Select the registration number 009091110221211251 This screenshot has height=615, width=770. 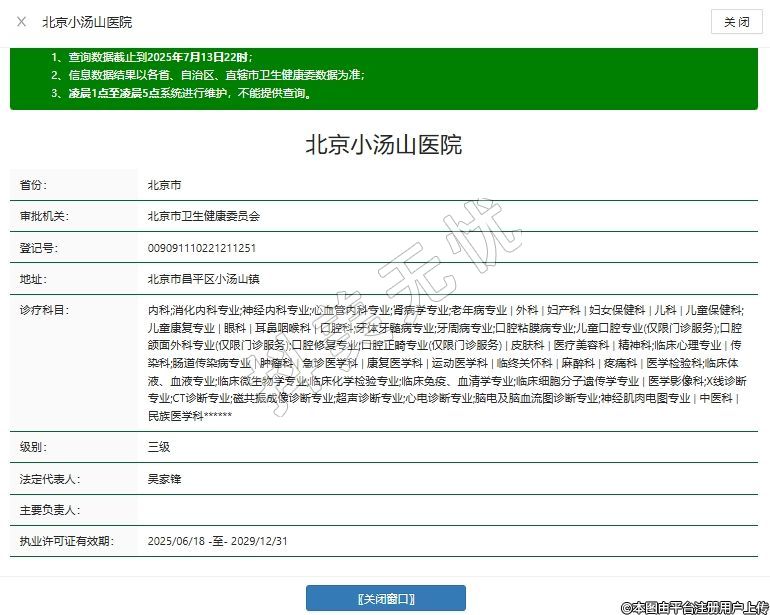(202, 247)
